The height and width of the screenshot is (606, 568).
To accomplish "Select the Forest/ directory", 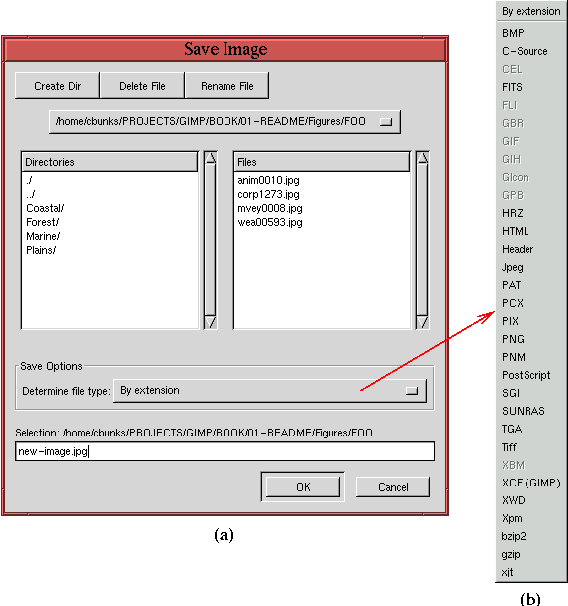I will [x=43, y=222].
